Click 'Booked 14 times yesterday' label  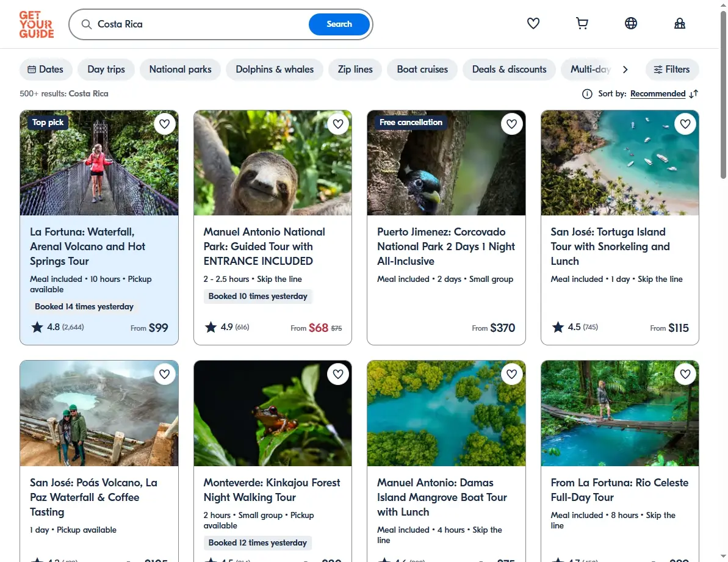tap(84, 307)
